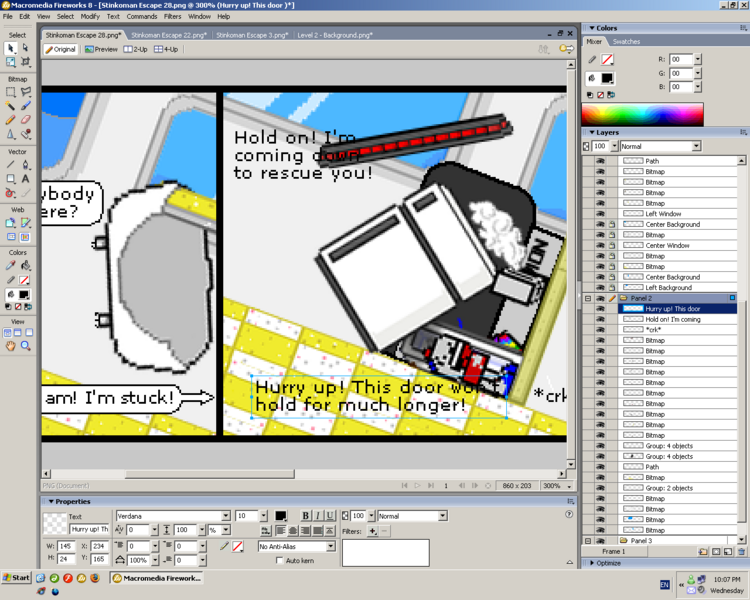Click the Bold text formatting button
This screenshot has height=600, width=750.
(x=305, y=516)
